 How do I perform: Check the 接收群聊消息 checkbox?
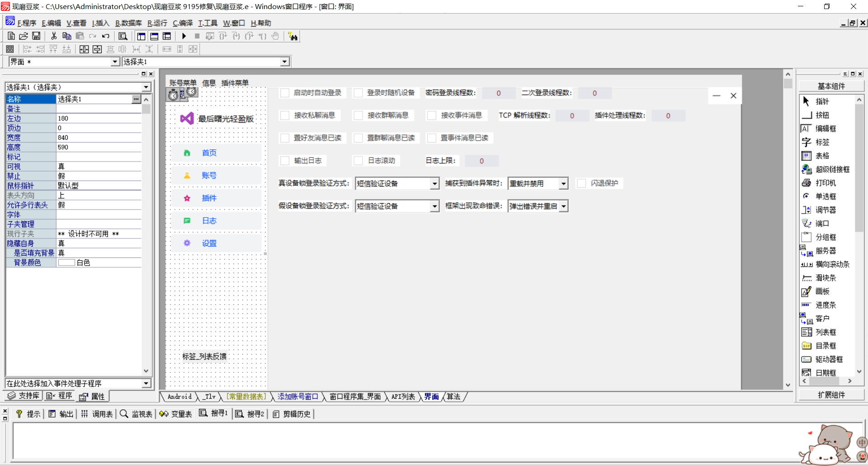click(358, 115)
